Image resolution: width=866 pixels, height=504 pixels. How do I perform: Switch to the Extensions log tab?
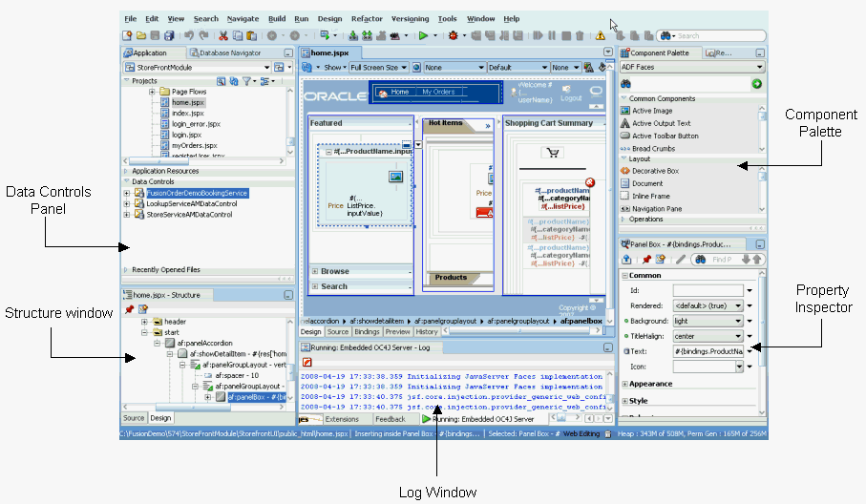click(342, 420)
